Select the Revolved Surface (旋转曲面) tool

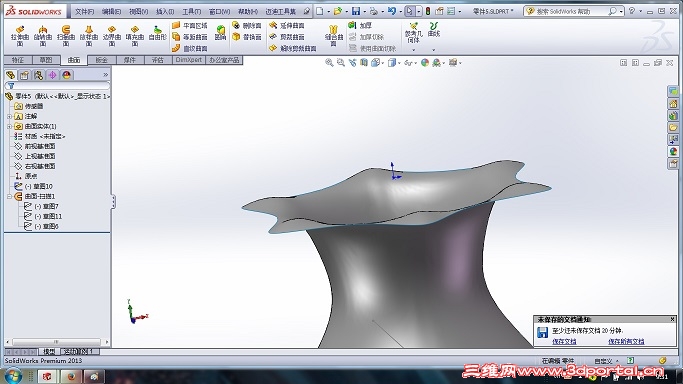(43, 35)
